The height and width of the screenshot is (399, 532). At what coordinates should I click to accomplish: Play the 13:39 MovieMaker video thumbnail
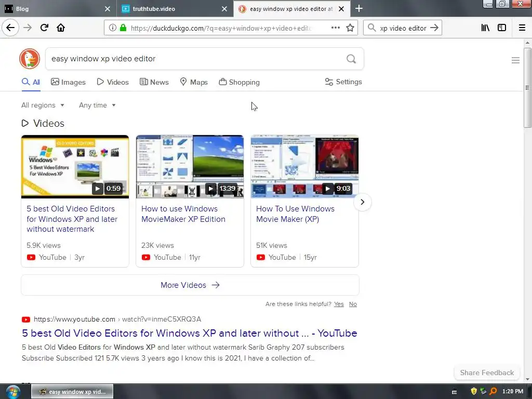[190, 167]
